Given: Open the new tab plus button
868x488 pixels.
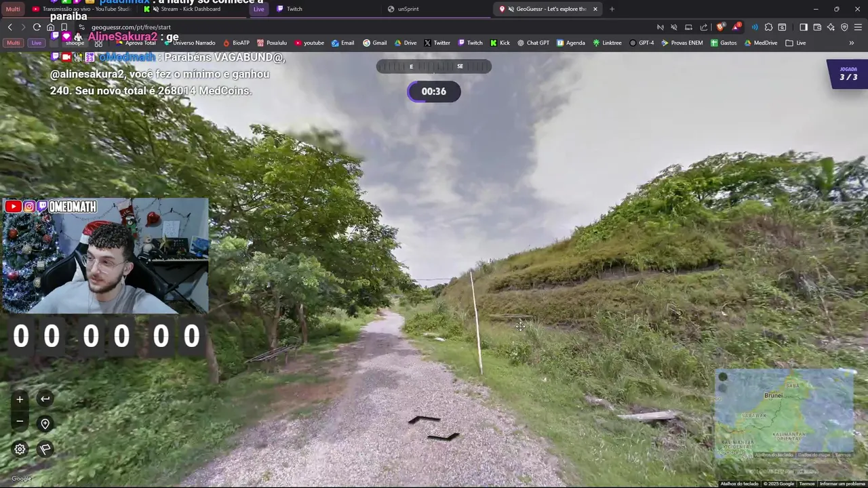Looking at the screenshot, I should tap(612, 9).
